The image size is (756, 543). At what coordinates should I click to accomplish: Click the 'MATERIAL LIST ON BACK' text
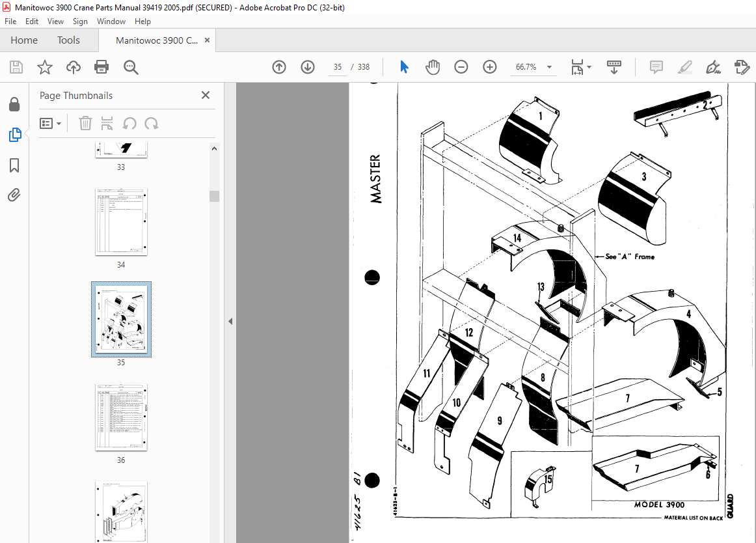tap(694, 518)
